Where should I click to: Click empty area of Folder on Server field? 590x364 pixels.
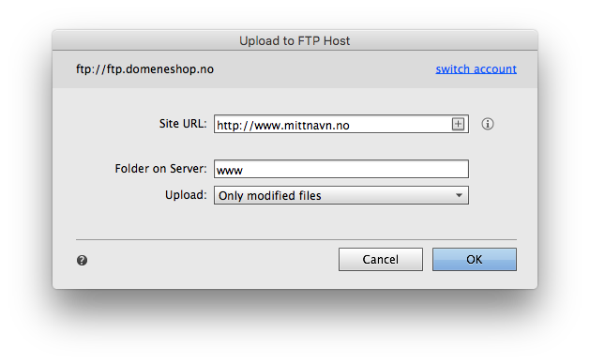click(x=354, y=169)
